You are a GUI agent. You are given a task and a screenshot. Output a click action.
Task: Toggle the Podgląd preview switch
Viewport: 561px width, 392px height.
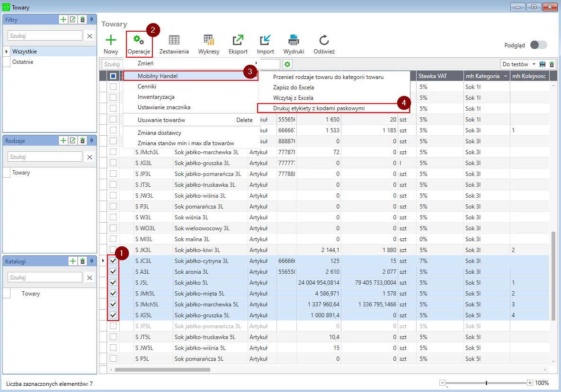[x=538, y=45]
